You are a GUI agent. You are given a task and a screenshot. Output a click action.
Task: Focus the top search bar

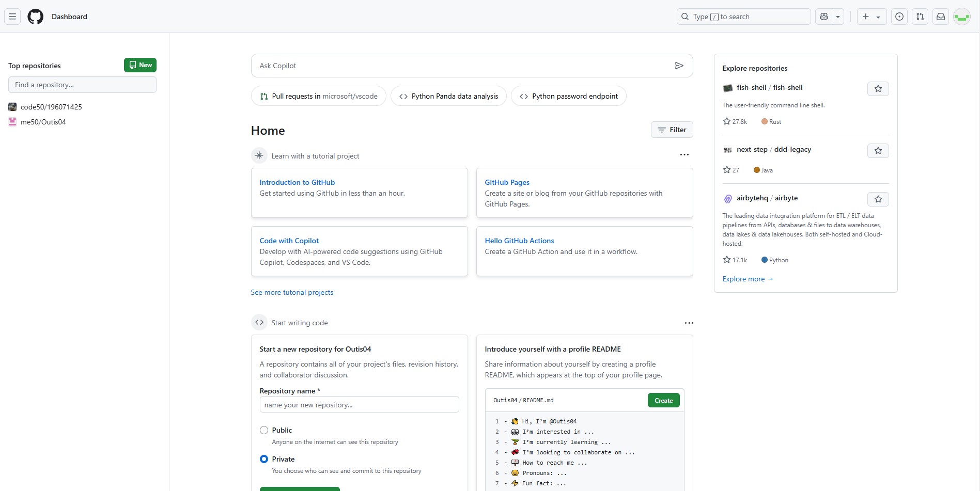(x=743, y=17)
